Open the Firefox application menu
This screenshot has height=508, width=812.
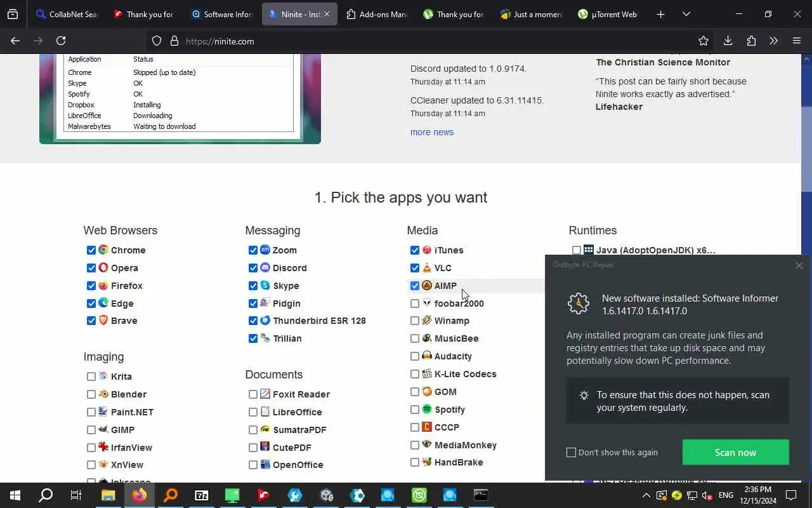[797, 41]
